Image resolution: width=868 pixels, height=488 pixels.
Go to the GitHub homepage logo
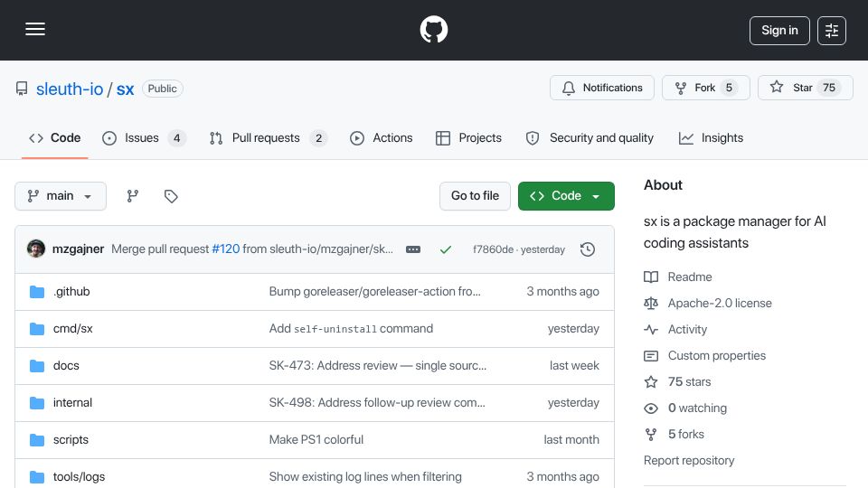coord(433,29)
